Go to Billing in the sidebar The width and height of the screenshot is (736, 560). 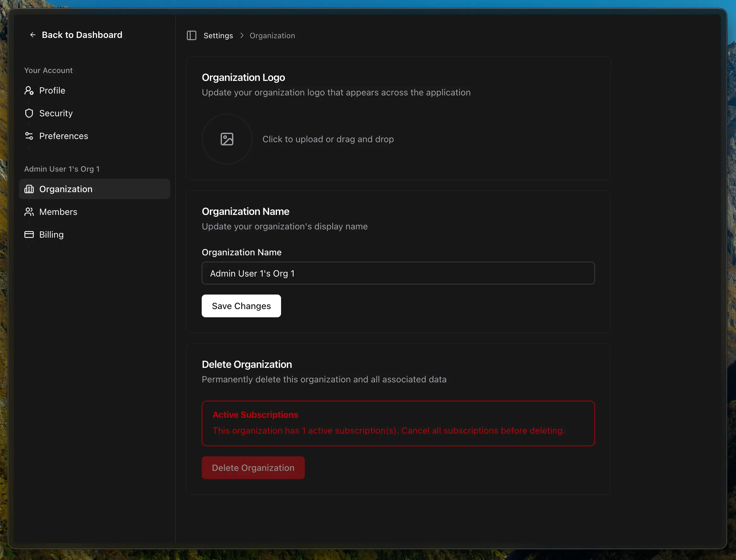[x=51, y=234]
